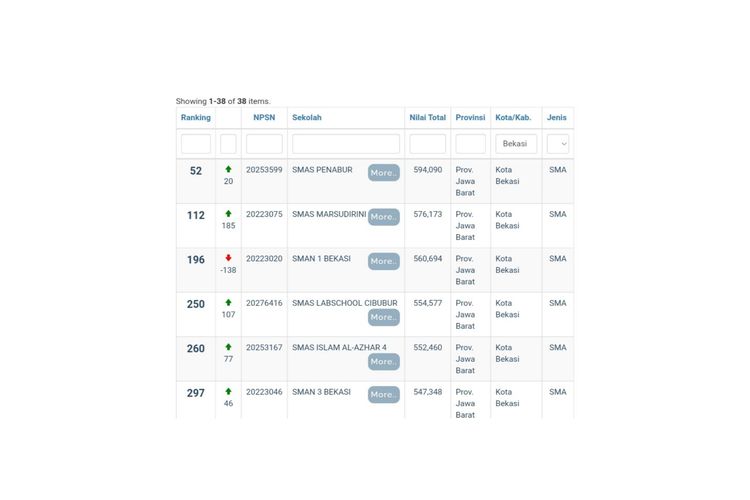Click the Ranking filter text box
The height and width of the screenshot is (500, 750).
click(196, 144)
